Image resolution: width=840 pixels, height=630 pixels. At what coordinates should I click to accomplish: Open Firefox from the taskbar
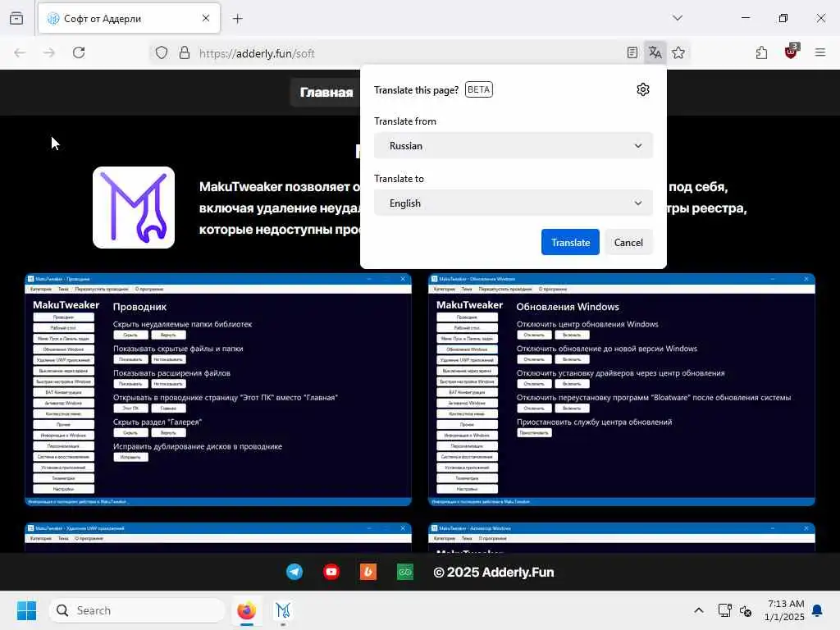click(x=246, y=610)
